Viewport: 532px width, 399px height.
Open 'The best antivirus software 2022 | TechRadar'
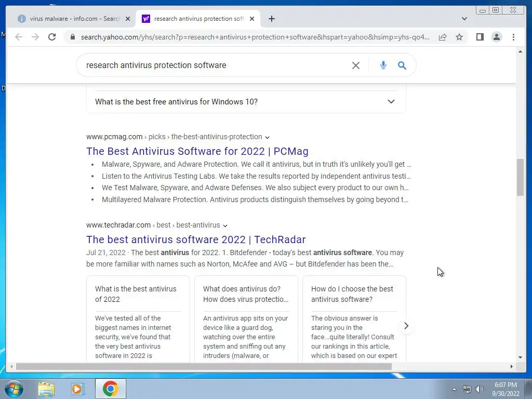(196, 239)
